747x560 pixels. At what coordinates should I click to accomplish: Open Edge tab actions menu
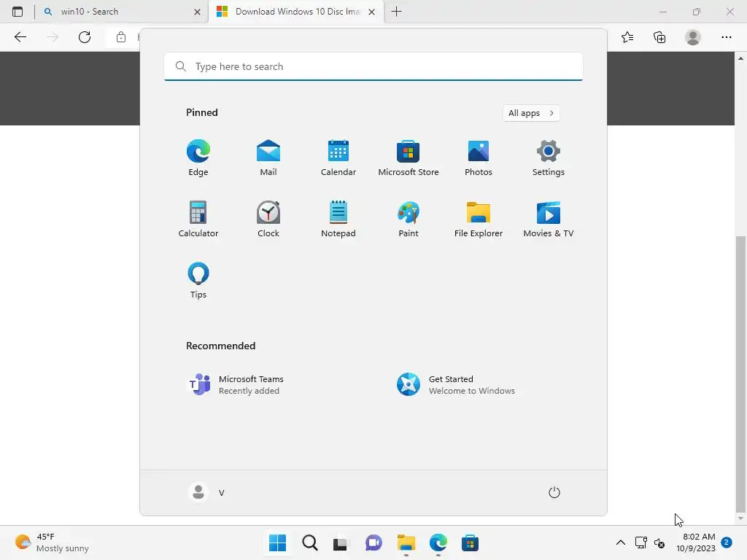click(x=18, y=12)
